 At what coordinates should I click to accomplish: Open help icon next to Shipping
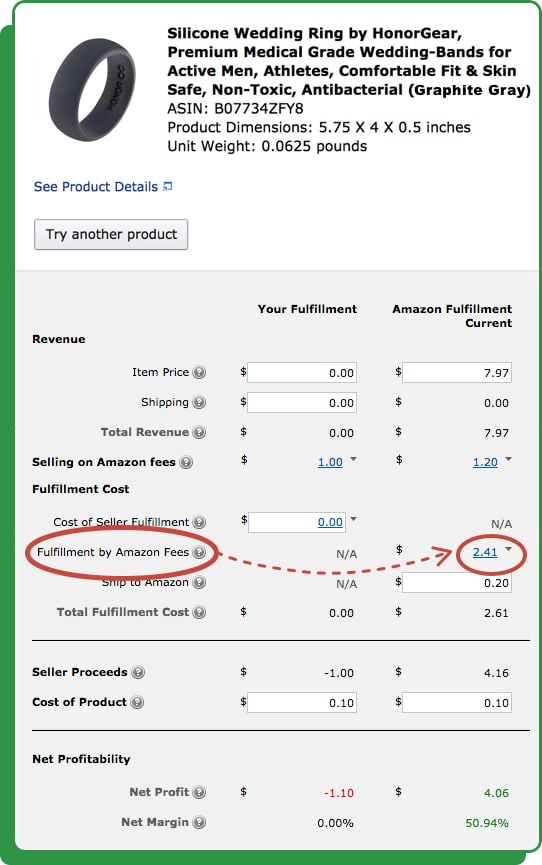[199, 402]
